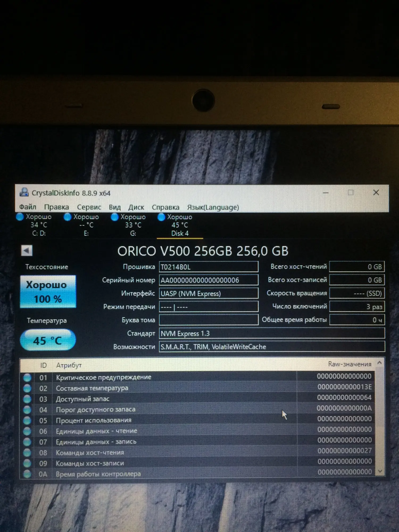
Task: Close the CrystalDiskInfo window
Action: 376,192
